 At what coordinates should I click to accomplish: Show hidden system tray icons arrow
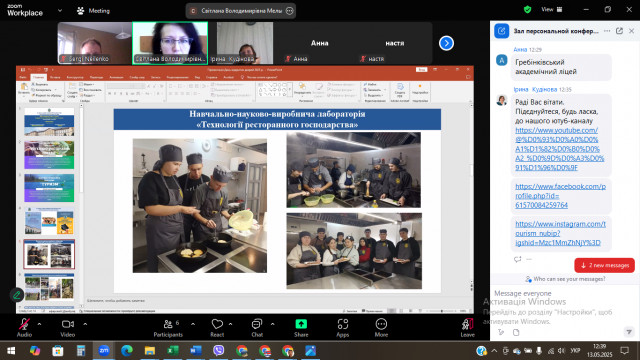[494, 351]
